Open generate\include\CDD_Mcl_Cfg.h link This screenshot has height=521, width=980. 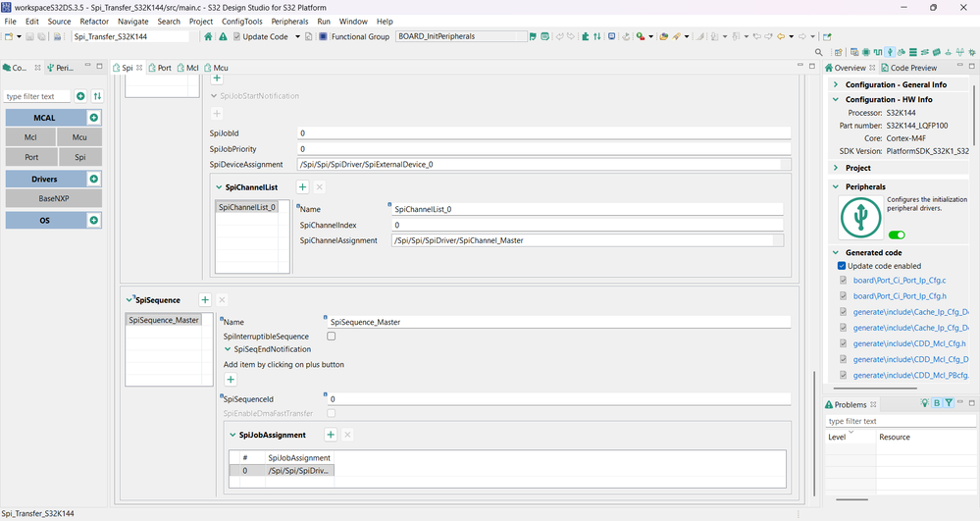click(909, 343)
